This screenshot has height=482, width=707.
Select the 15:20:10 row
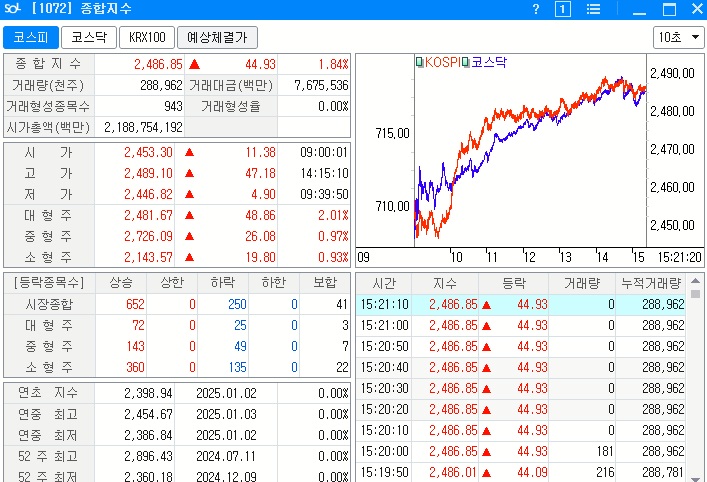pos(521,430)
